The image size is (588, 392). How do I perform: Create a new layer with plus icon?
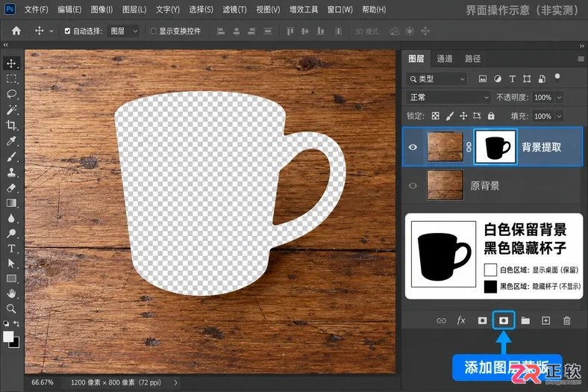(x=546, y=320)
